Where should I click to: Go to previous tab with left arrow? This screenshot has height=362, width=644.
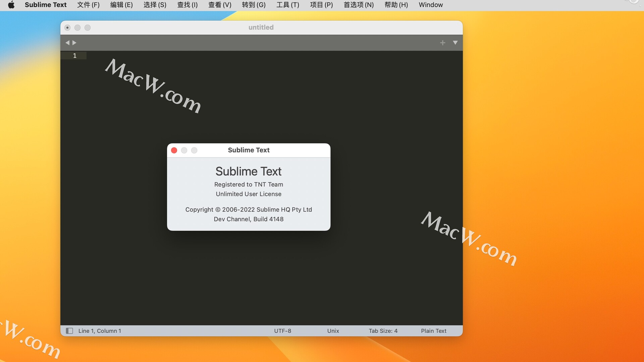click(x=67, y=43)
